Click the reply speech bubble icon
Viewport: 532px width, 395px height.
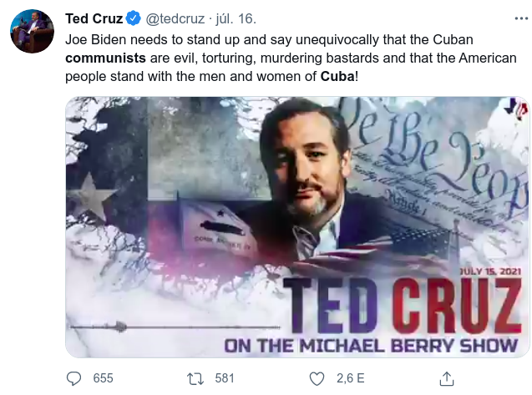[x=74, y=378]
